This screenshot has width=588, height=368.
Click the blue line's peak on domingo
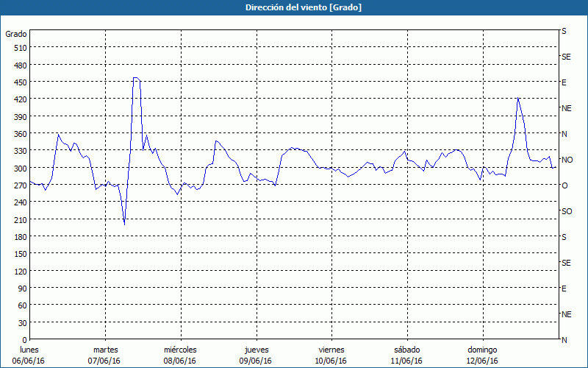pyautogui.click(x=518, y=97)
